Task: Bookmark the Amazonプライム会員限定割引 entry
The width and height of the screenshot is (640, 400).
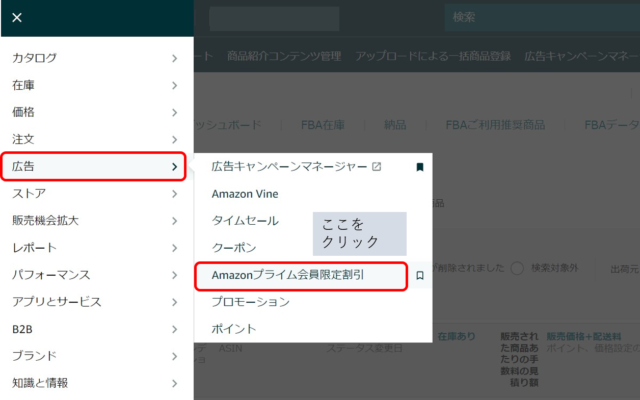Action: (x=420, y=276)
